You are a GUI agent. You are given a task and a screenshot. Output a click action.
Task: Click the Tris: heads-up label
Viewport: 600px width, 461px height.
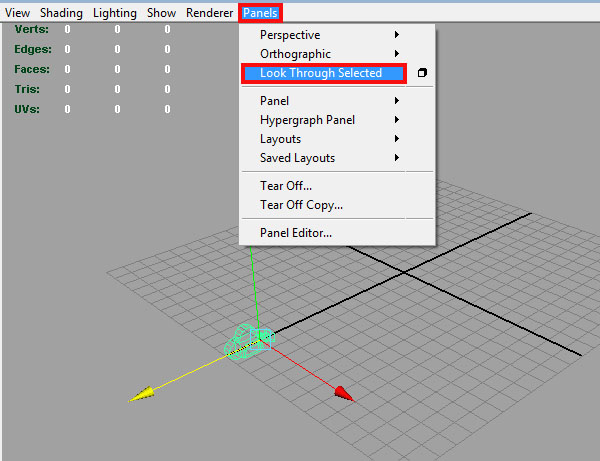pos(27,89)
